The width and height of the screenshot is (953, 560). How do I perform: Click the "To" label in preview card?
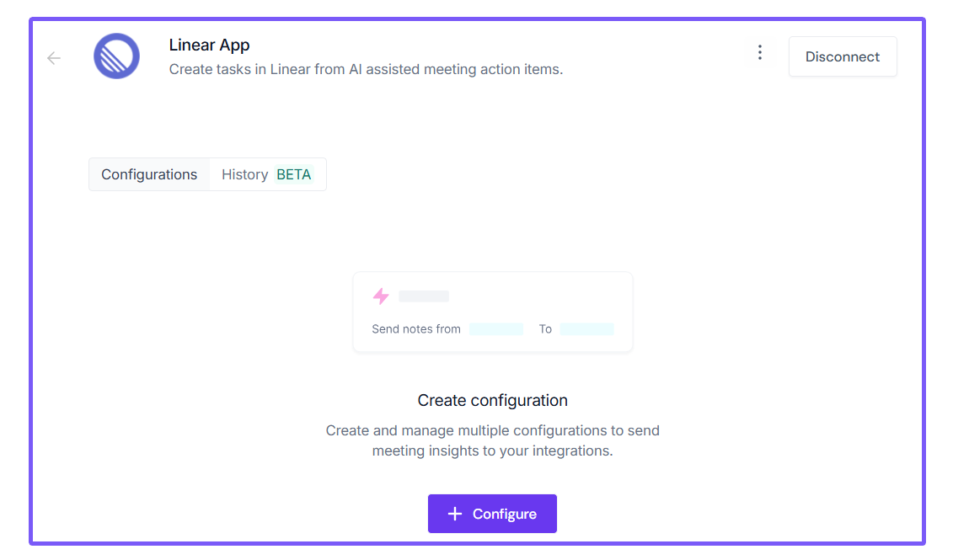click(x=545, y=329)
